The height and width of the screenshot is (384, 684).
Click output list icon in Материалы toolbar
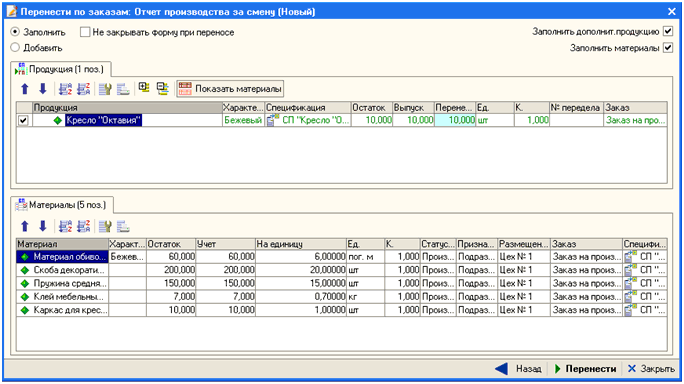click(123, 226)
